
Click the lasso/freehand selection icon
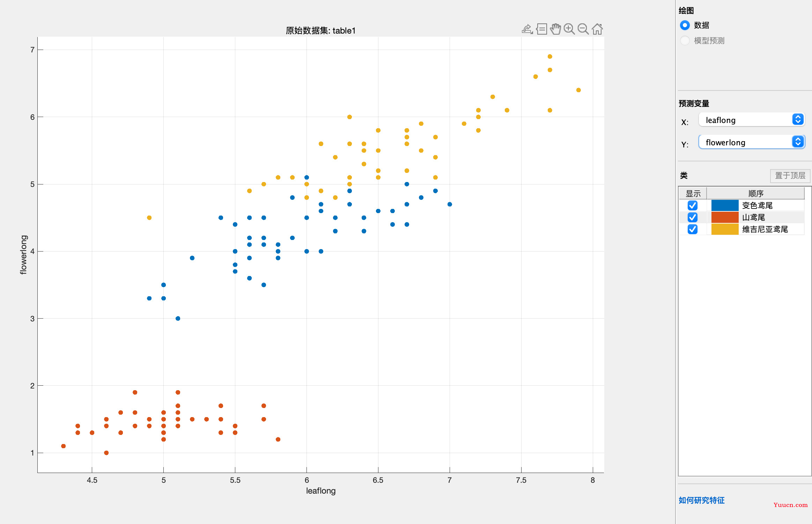(527, 28)
